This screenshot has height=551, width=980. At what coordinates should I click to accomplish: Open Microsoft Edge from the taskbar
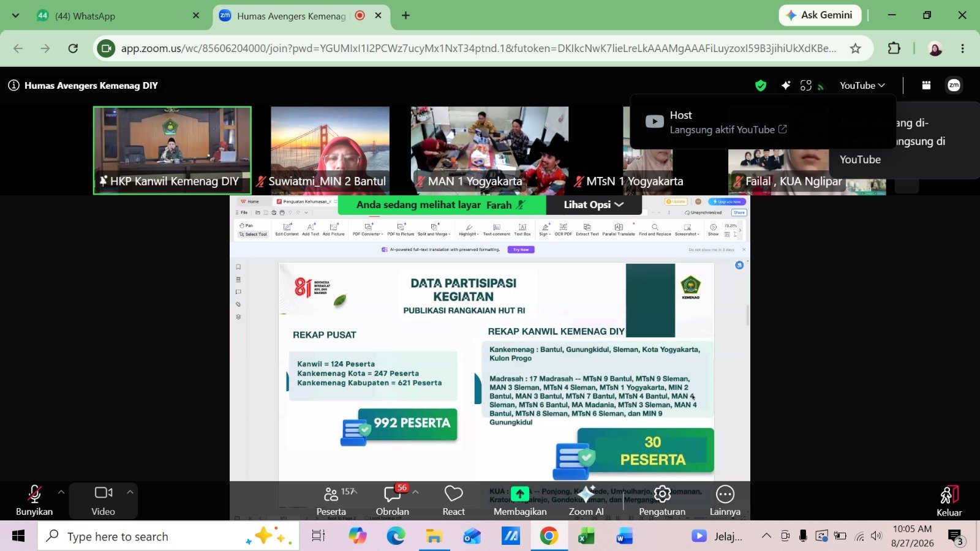coord(396,536)
